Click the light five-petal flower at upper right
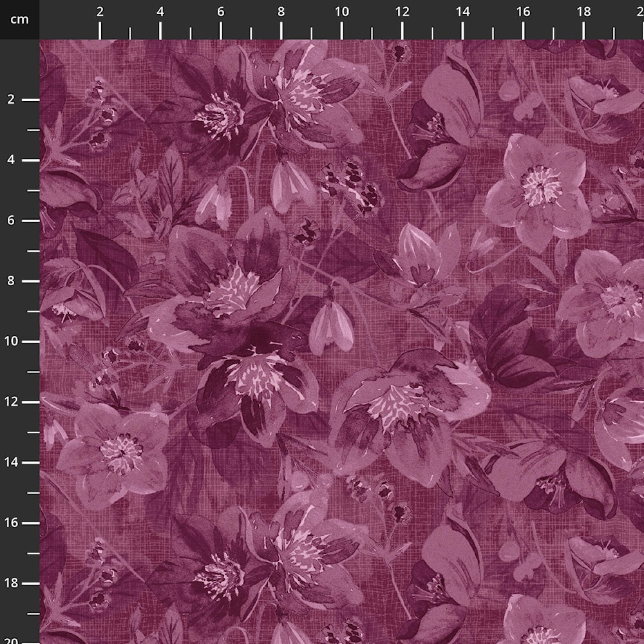Screen dimensions: 644x644 pos(540,187)
